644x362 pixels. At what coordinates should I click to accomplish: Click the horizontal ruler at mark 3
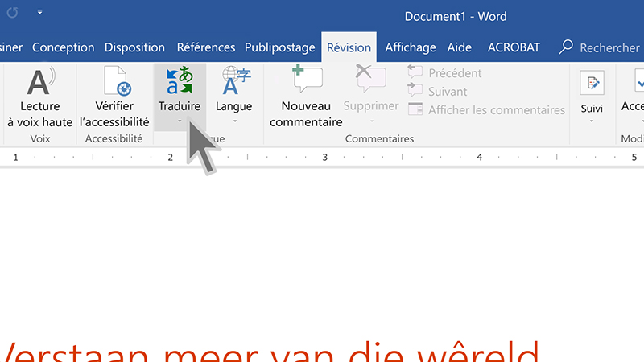point(325,157)
